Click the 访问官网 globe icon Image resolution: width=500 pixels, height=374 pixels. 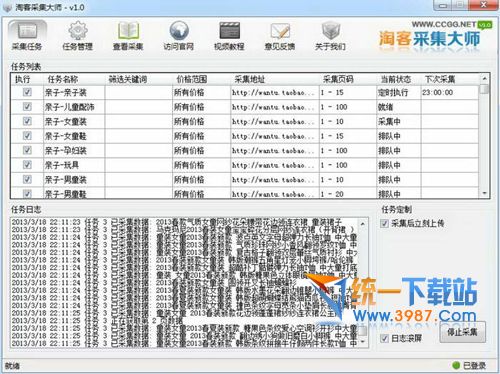pos(179,36)
